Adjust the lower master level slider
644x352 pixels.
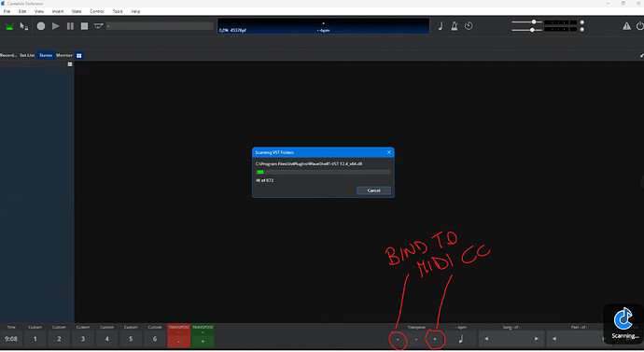point(527,30)
